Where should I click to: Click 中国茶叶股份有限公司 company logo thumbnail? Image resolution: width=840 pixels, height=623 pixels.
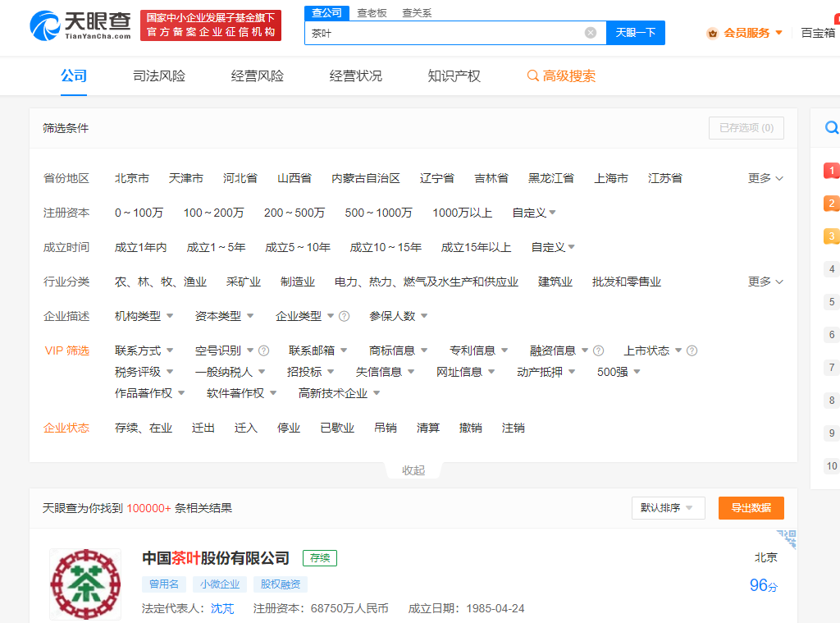point(85,584)
